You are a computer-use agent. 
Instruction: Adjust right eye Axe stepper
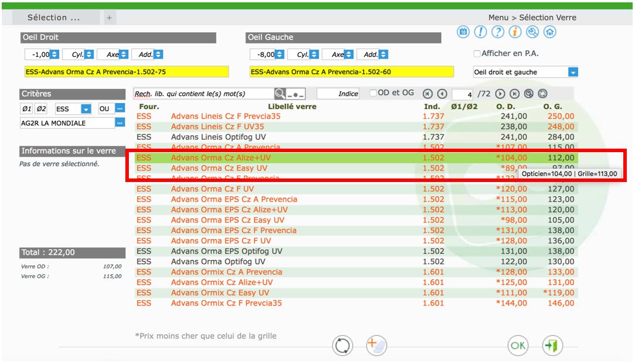point(124,54)
